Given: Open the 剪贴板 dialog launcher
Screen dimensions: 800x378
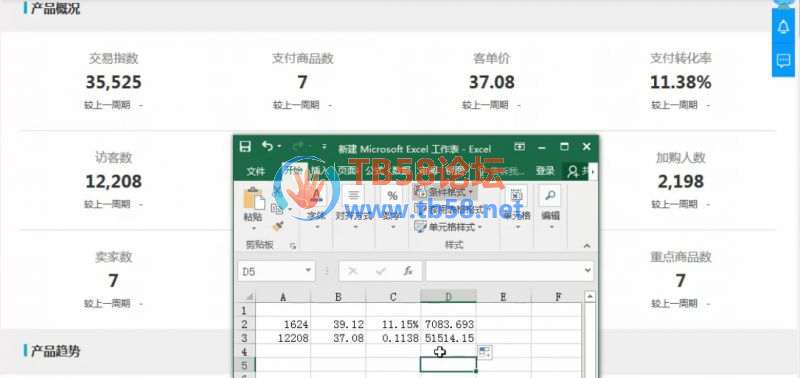Looking at the screenshot, I should [x=293, y=246].
